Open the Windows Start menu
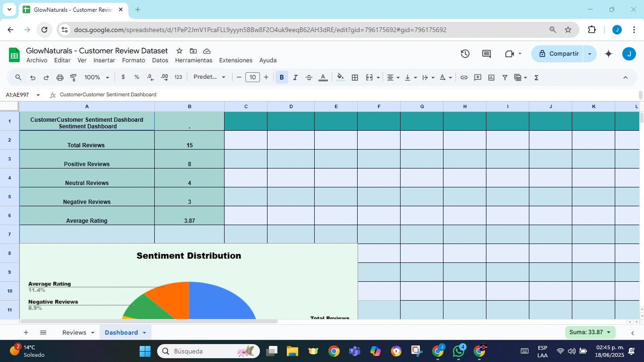Screen dimensions: 644x362 (x=145, y=351)
